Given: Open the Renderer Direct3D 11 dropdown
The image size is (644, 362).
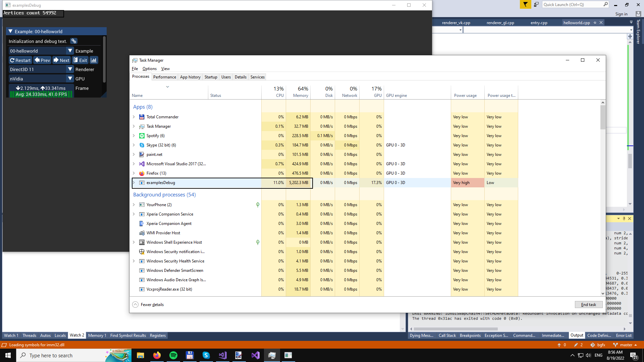Looking at the screenshot, I should click(70, 69).
